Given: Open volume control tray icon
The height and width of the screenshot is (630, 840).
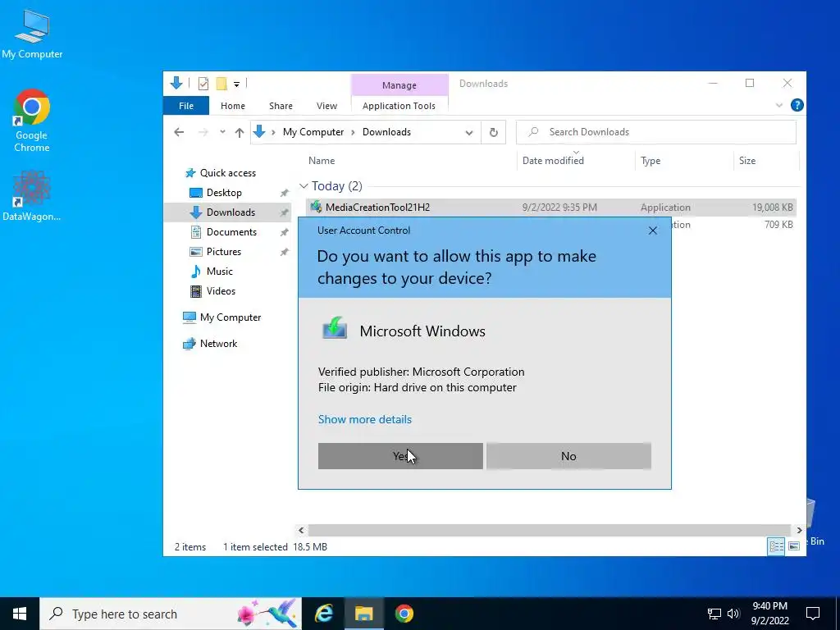Looking at the screenshot, I should pyautogui.click(x=733, y=614).
